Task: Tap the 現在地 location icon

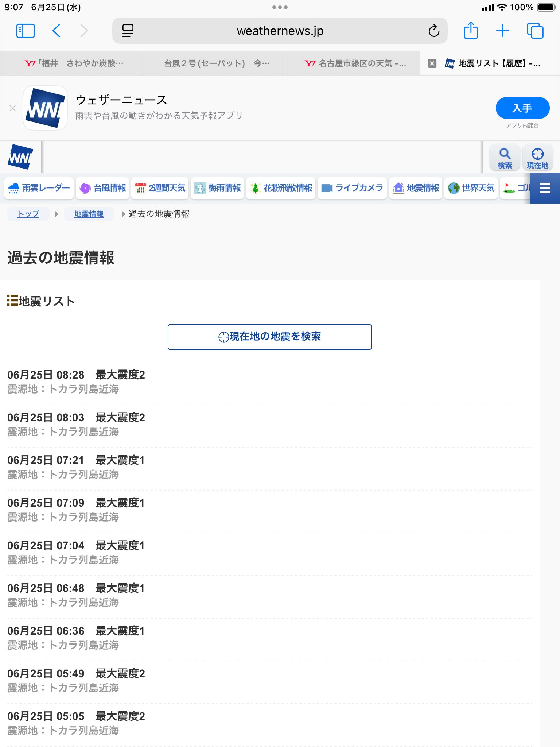Action: tap(537, 158)
